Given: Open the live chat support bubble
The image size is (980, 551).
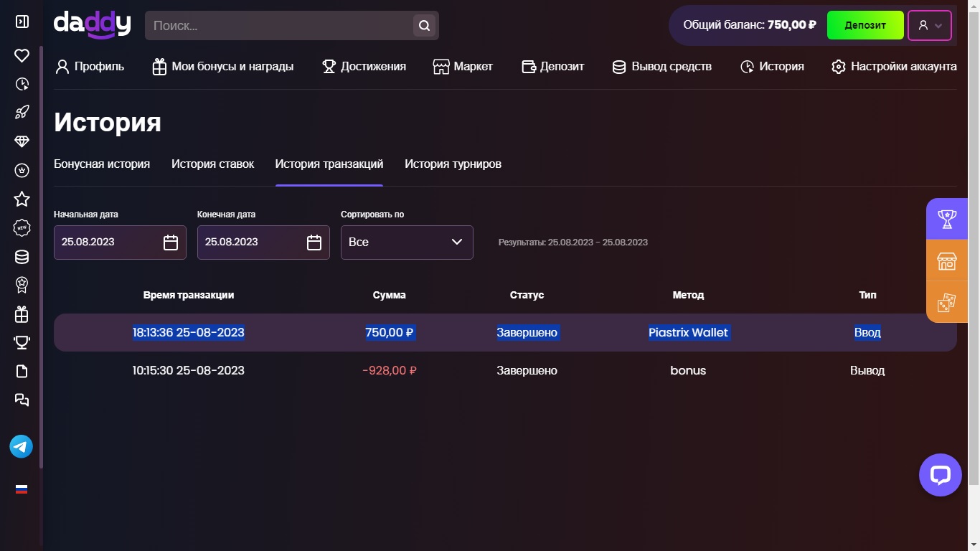Looking at the screenshot, I should (940, 475).
